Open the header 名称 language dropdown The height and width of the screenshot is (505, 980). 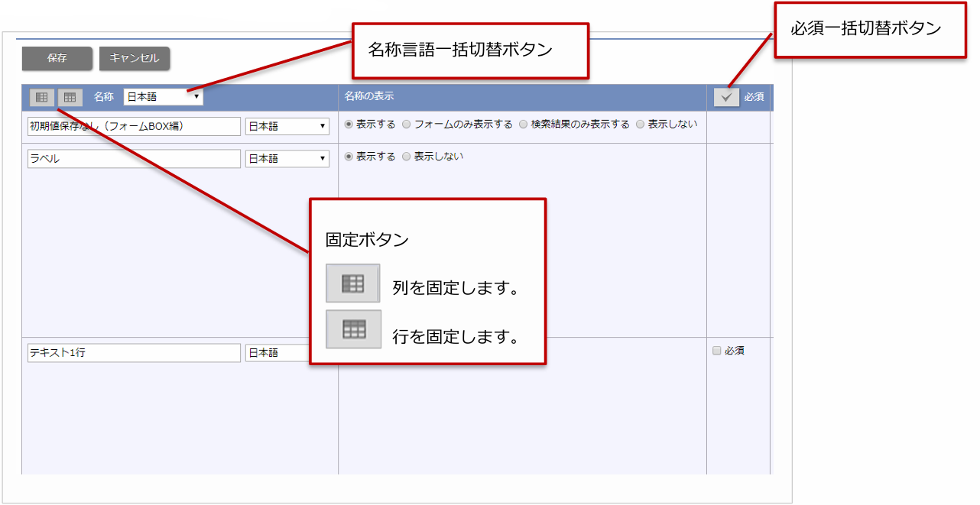click(x=164, y=97)
